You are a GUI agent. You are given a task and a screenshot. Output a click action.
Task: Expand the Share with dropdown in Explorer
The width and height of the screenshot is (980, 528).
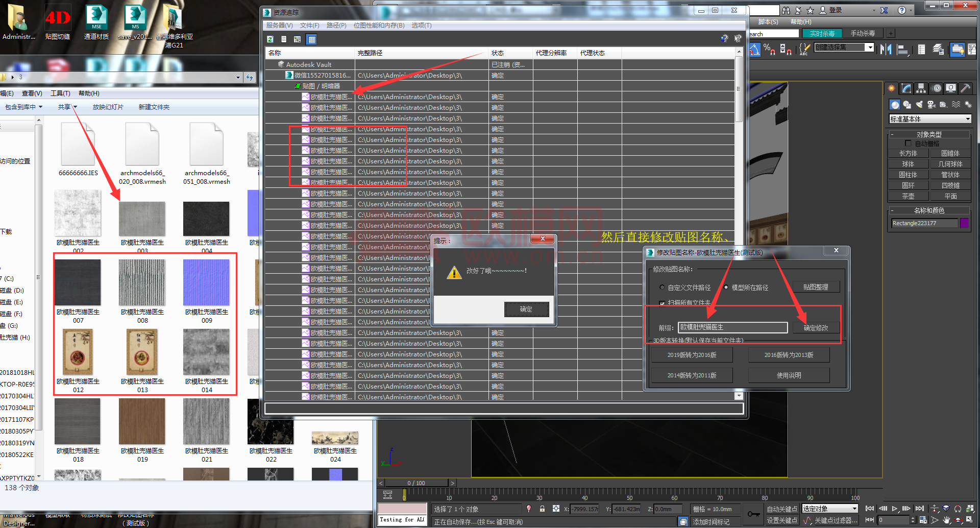(67, 107)
